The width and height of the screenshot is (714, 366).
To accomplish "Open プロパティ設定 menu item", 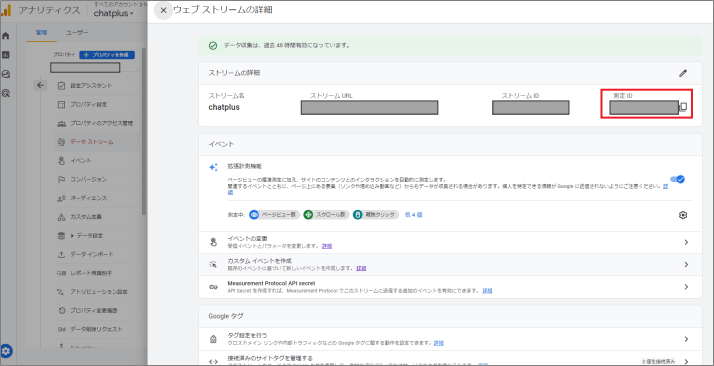I will (x=96, y=104).
